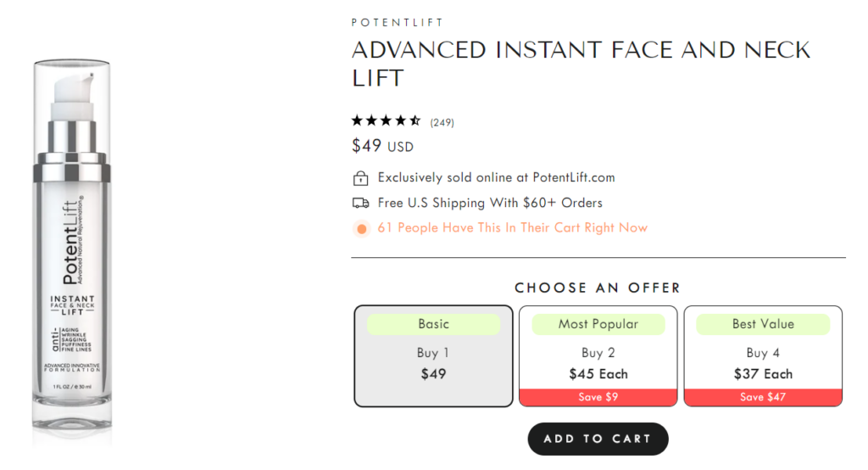Click the Free U.S Shipping text
Viewport: 868px width, 470px height.
[x=490, y=203]
